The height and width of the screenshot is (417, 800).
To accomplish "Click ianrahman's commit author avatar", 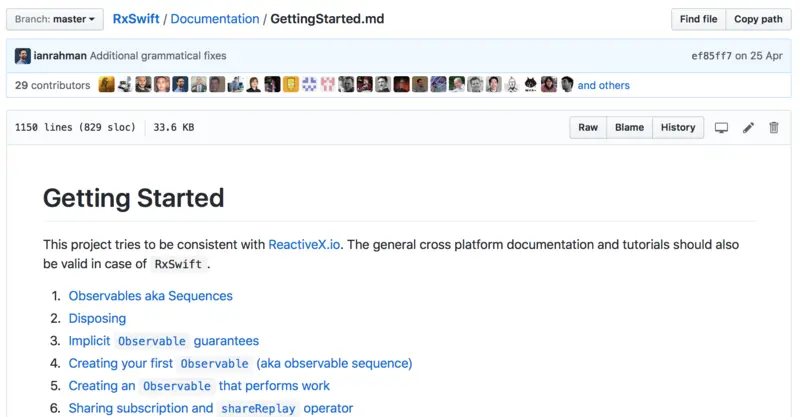I will pyautogui.click(x=22, y=56).
